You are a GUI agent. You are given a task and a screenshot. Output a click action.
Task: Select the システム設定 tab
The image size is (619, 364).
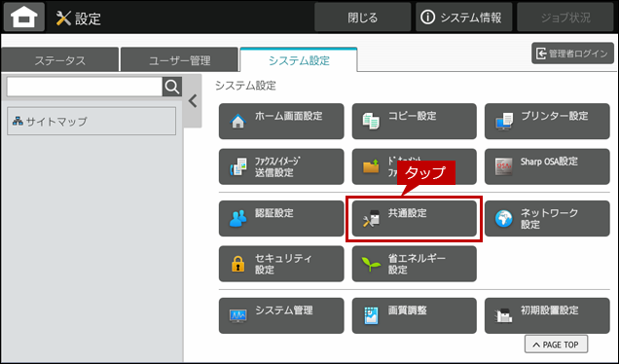pyautogui.click(x=299, y=60)
